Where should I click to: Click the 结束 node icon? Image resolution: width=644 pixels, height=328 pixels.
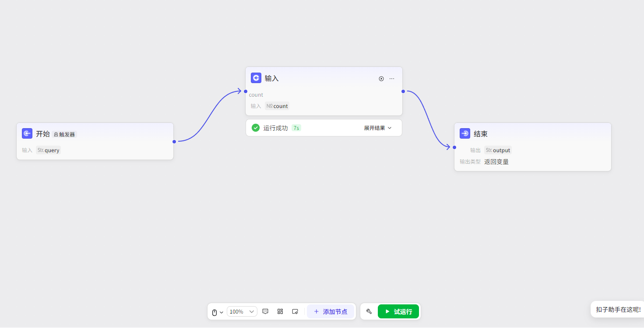465,133
